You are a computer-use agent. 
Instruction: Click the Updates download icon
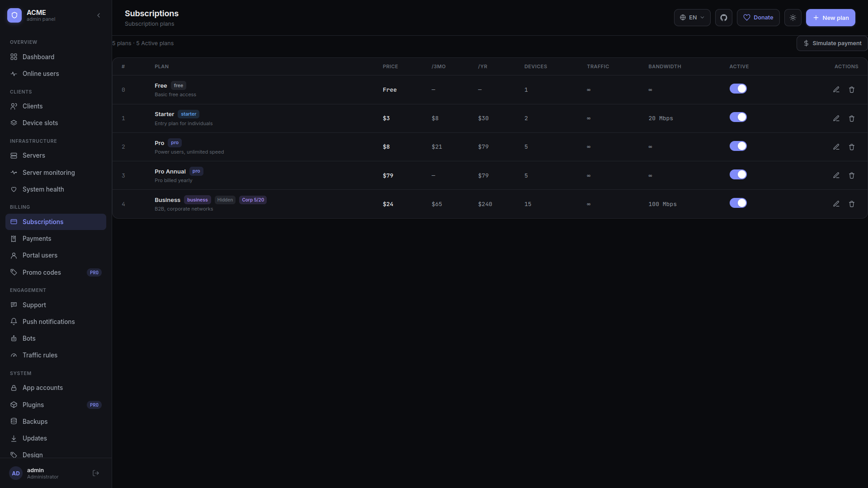click(x=14, y=438)
